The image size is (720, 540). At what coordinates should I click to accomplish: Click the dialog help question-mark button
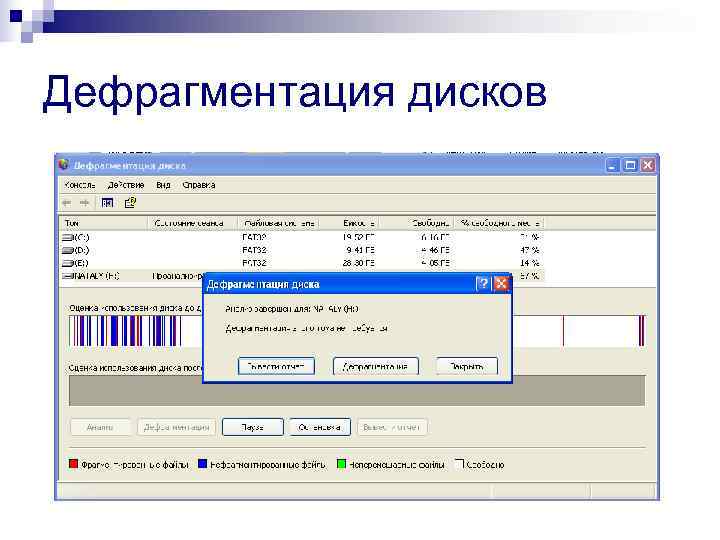(x=483, y=284)
